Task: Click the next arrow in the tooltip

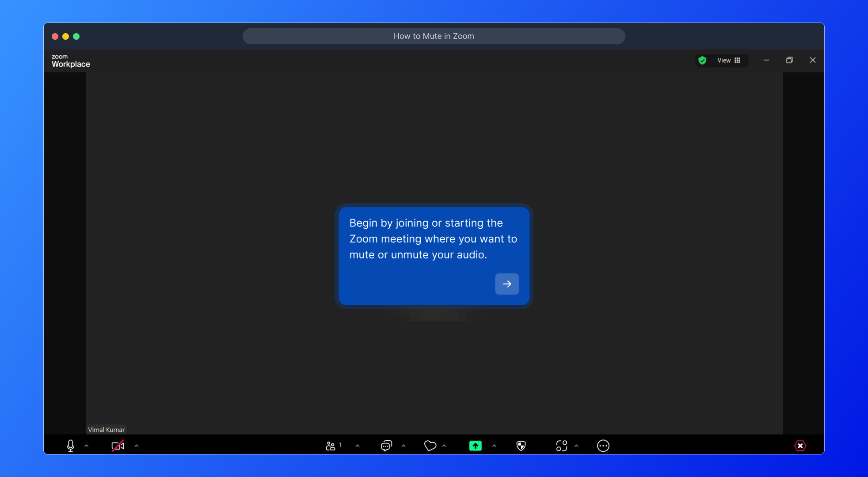Action: [507, 284]
